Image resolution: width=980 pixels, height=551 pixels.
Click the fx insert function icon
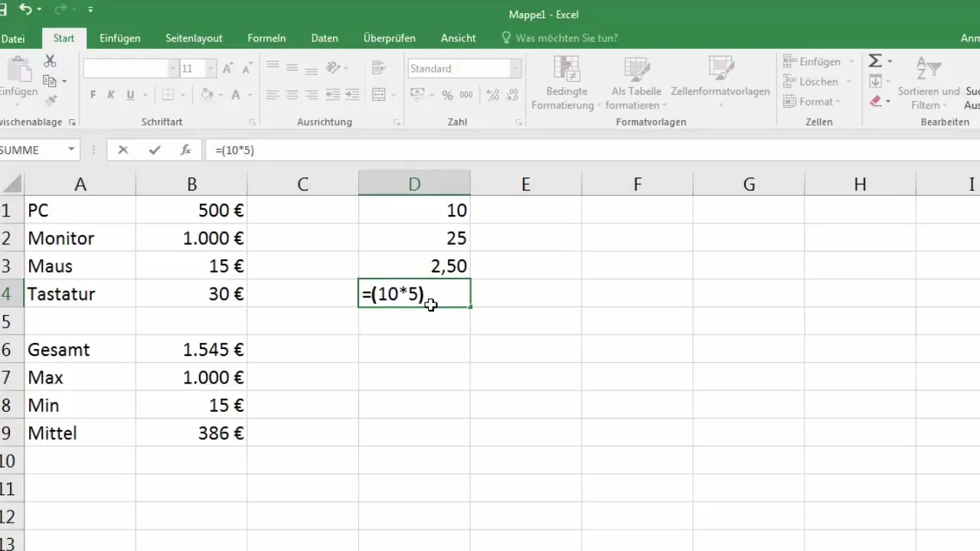(185, 150)
